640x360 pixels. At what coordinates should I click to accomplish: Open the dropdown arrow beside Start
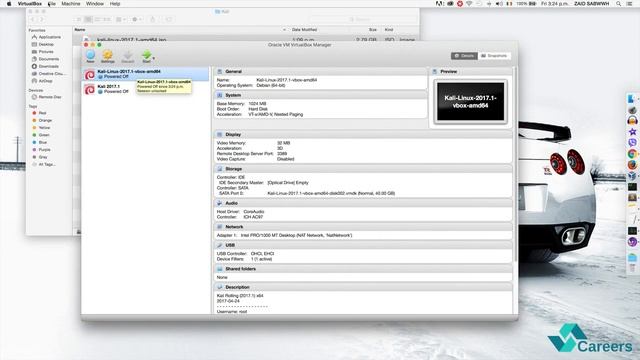[153, 58]
